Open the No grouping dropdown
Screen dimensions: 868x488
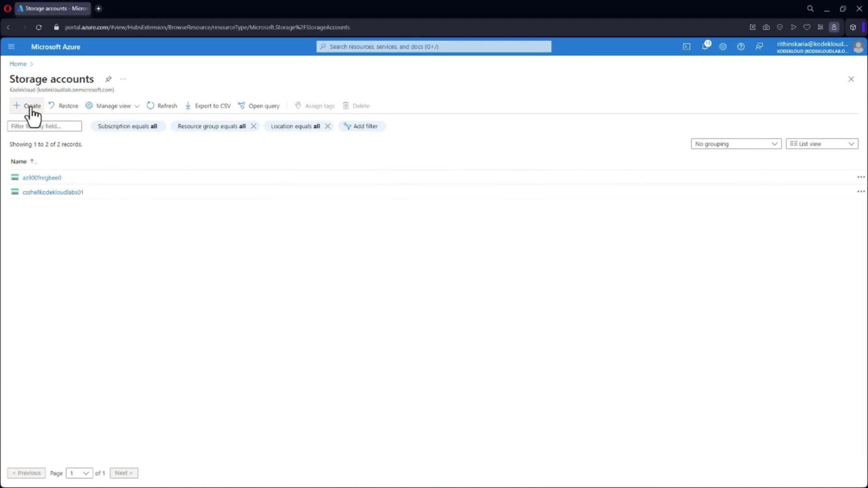736,144
